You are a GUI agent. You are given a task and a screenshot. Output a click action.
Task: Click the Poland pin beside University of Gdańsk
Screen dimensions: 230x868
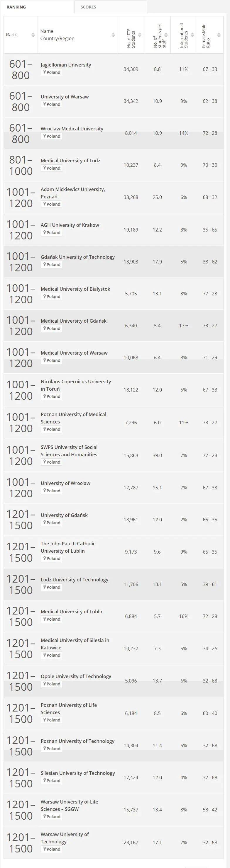point(51,522)
